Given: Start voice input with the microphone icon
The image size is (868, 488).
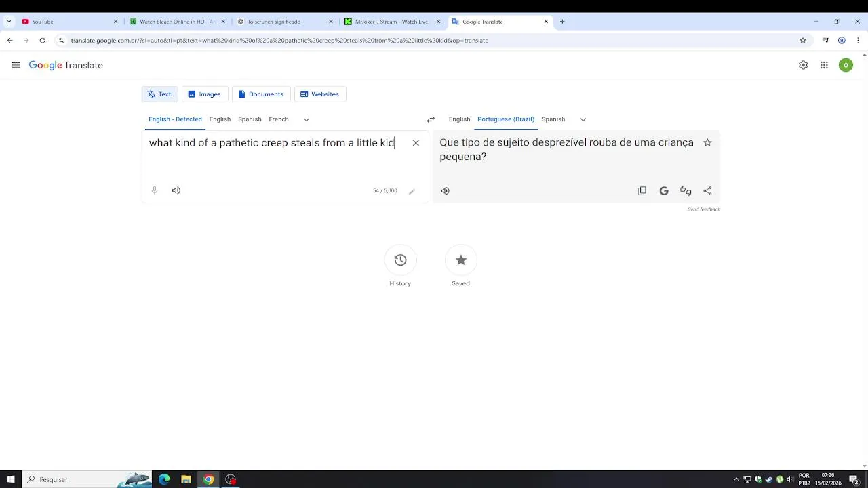Looking at the screenshot, I should click(x=155, y=190).
